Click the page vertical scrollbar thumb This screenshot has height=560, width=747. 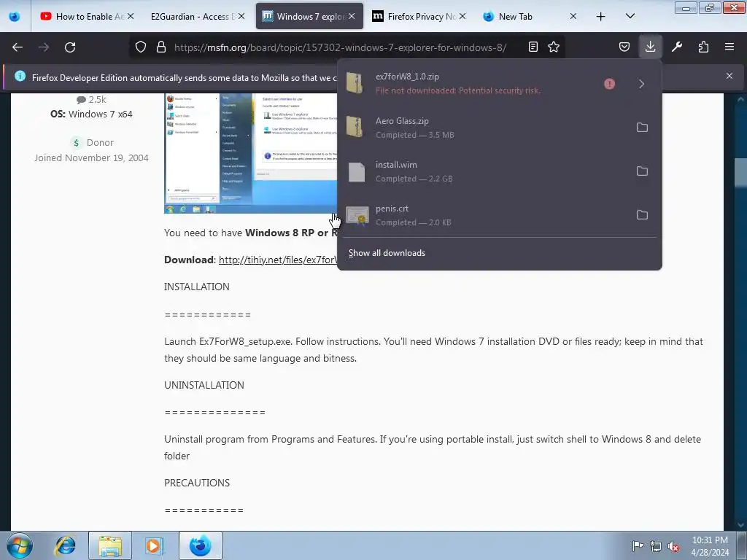[740, 172]
